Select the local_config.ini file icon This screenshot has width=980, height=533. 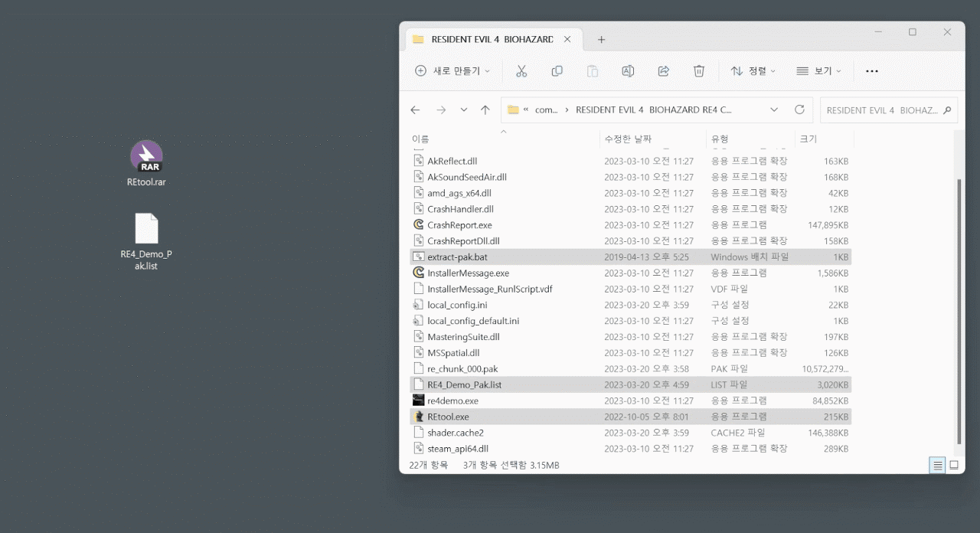click(419, 305)
